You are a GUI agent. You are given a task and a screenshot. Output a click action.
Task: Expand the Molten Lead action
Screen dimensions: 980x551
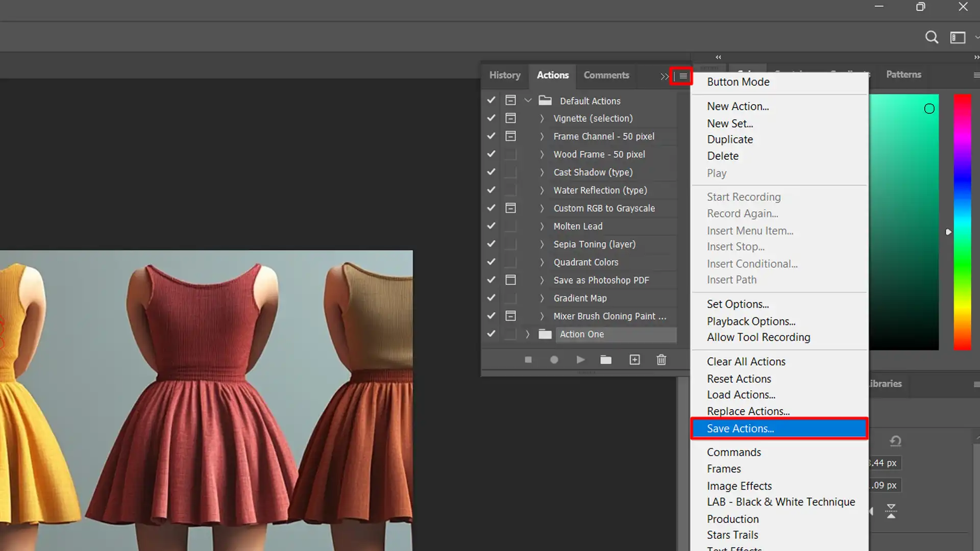coord(542,226)
